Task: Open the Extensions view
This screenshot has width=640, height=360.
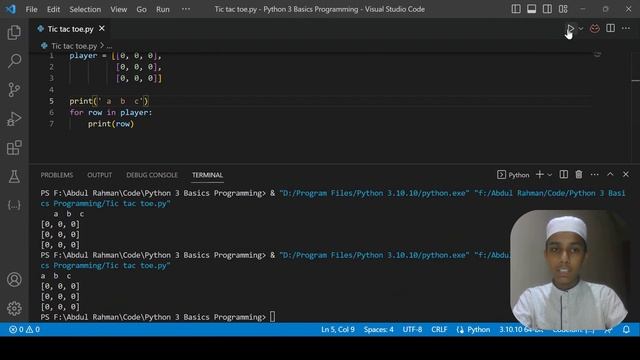Action: (14, 148)
